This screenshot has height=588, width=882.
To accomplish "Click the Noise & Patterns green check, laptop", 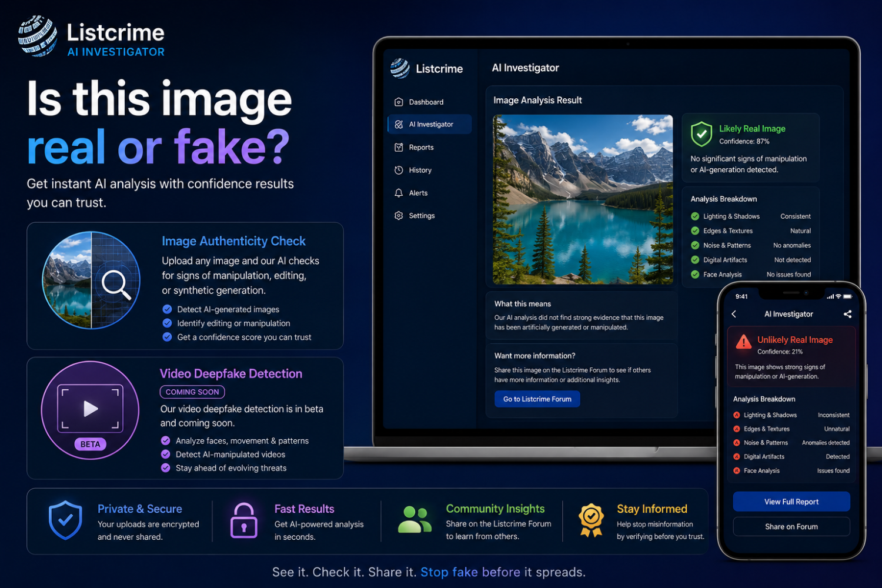I will pos(695,245).
